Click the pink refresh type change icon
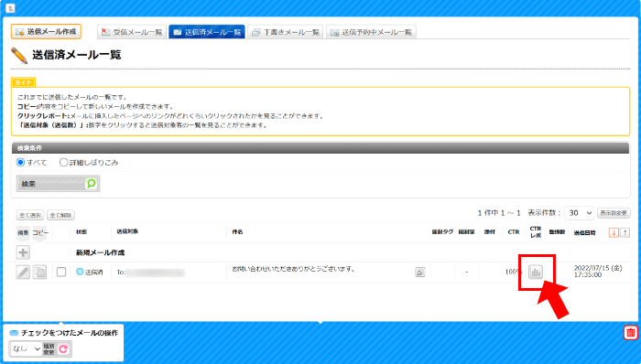641x364 pixels. (63, 348)
